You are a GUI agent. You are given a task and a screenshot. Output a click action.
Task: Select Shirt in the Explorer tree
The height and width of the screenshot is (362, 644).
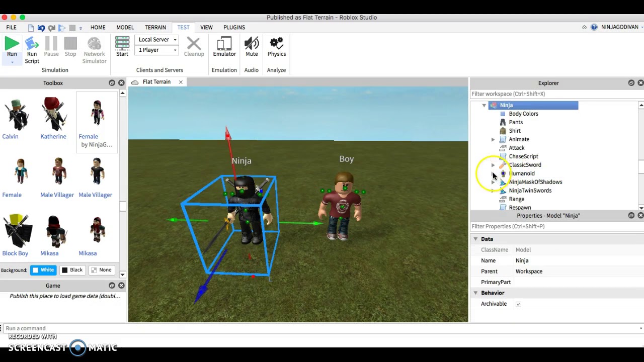point(515,131)
